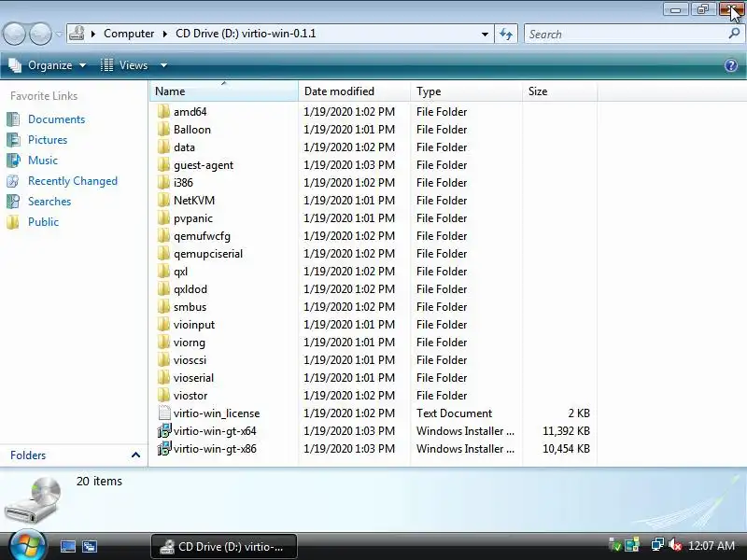Select the viostor folder icon
Image resolution: width=747 pixels, height=560 pixels.
pyautogui.click(x=163, y=396)
